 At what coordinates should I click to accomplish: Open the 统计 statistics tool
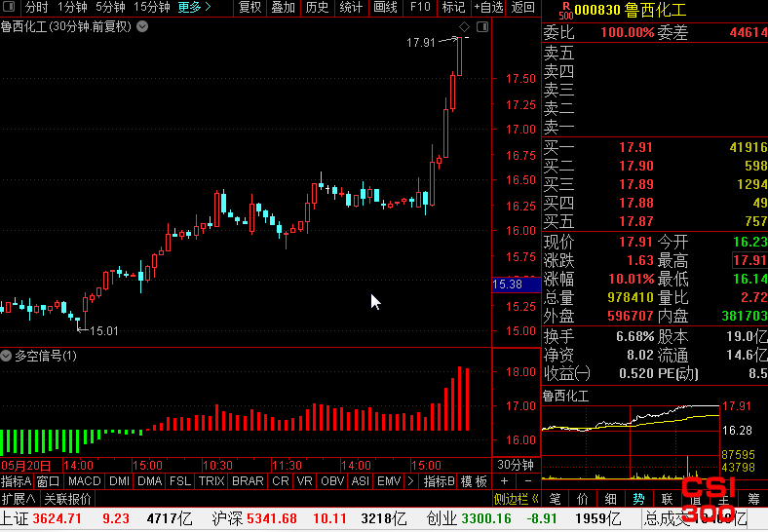click(x=351, y=7)
